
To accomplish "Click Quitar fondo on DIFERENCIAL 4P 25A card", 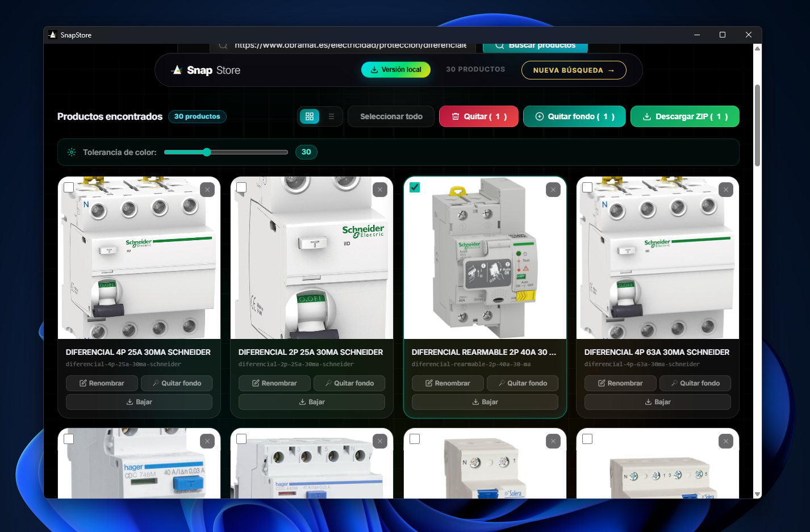I will tap(177, 383).
